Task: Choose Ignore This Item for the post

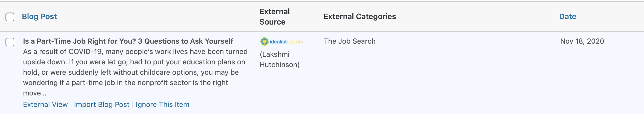Action: (x=162, y=104)
